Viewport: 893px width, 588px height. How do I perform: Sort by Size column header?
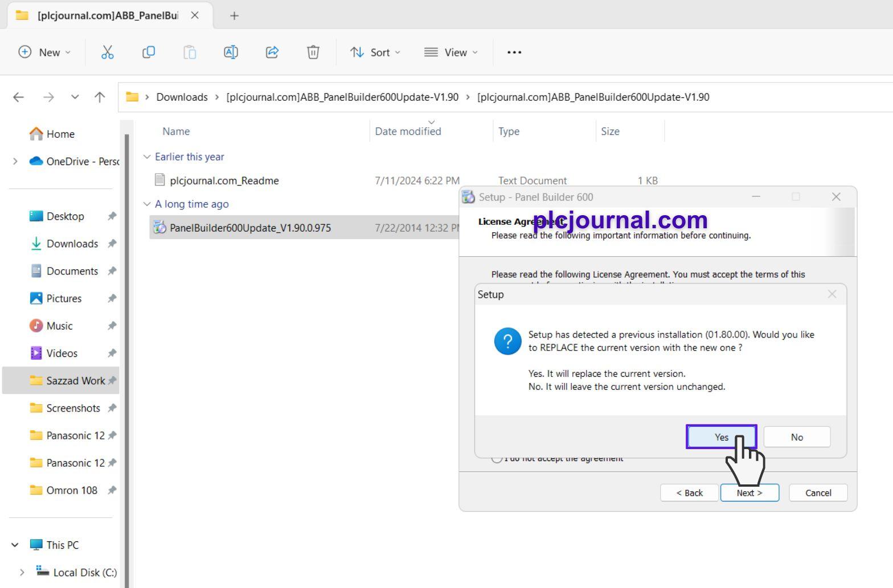coord(610,131)
